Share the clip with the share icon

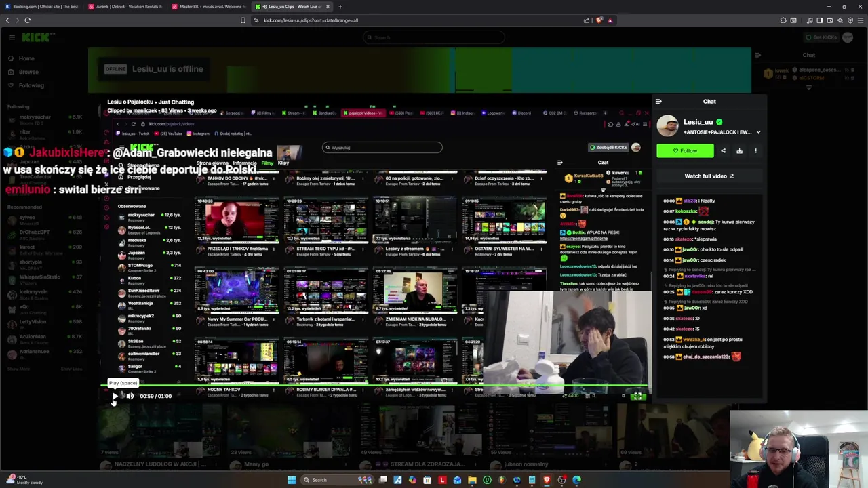click(x=723, y=151)
